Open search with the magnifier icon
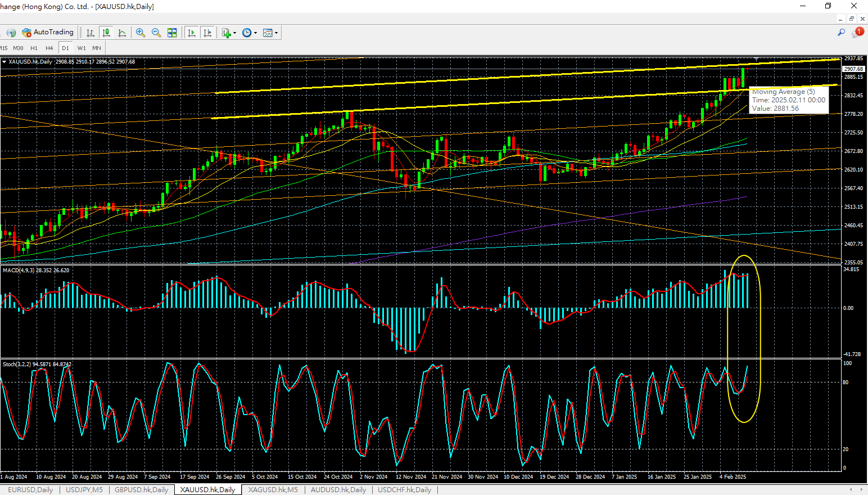Viewport: 868px width, 495px height. [x=841, y=33]
